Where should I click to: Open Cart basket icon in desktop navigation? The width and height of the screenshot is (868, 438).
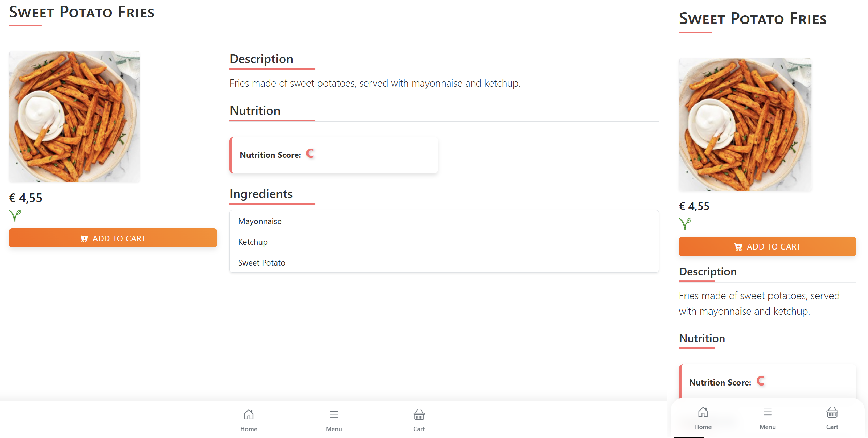click(419, 414)
